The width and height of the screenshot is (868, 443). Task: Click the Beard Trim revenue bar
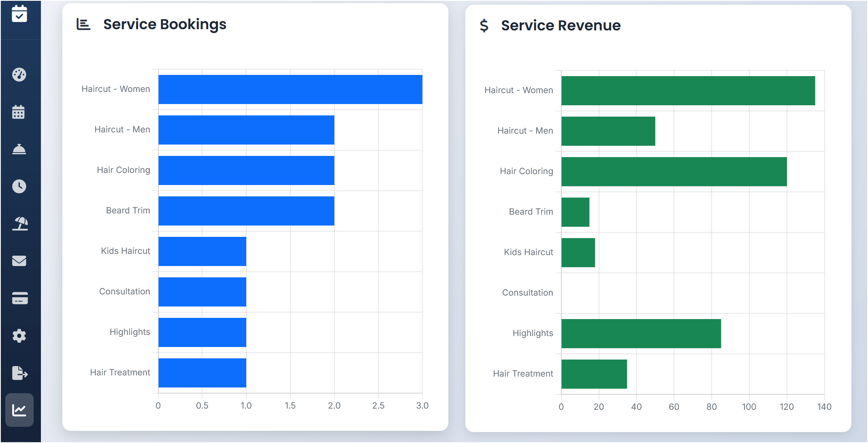[x=575, y=212]
